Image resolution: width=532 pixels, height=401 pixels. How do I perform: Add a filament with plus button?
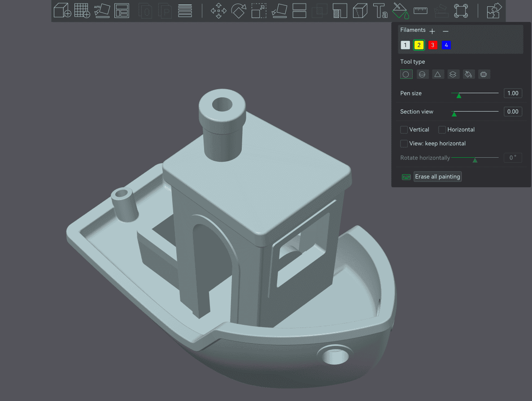(432, 31)
